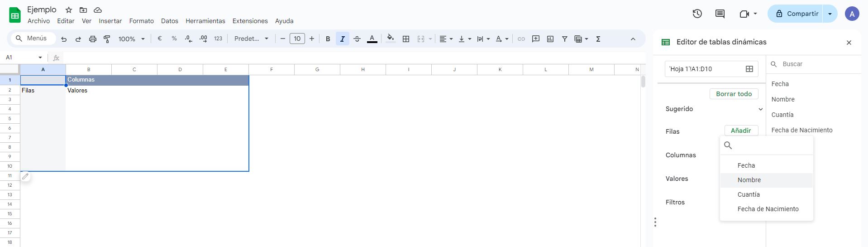
Task: Open the fill color picker
Action: pos(391,39)
